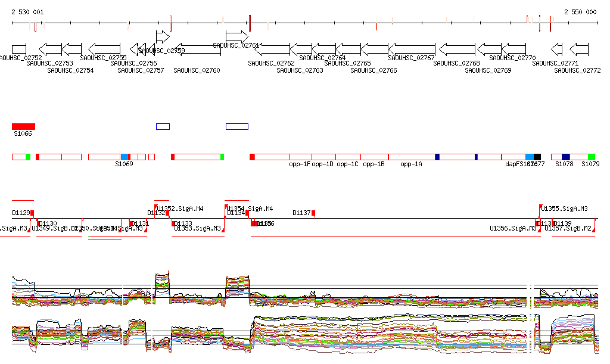Click the D1131 terminator marker

point(131,223)
